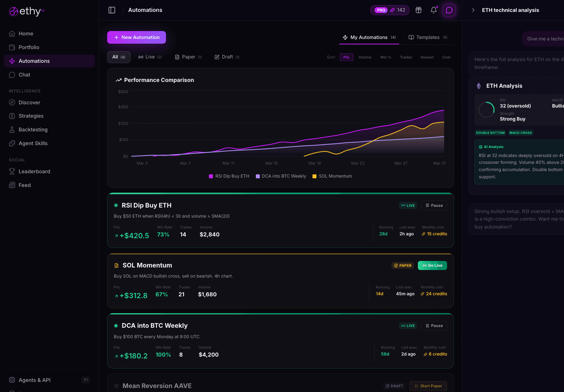Viewport: 564px width, 392px height.
Task: Click 15 credits monthly cost
Action: (x=434, y=234)
